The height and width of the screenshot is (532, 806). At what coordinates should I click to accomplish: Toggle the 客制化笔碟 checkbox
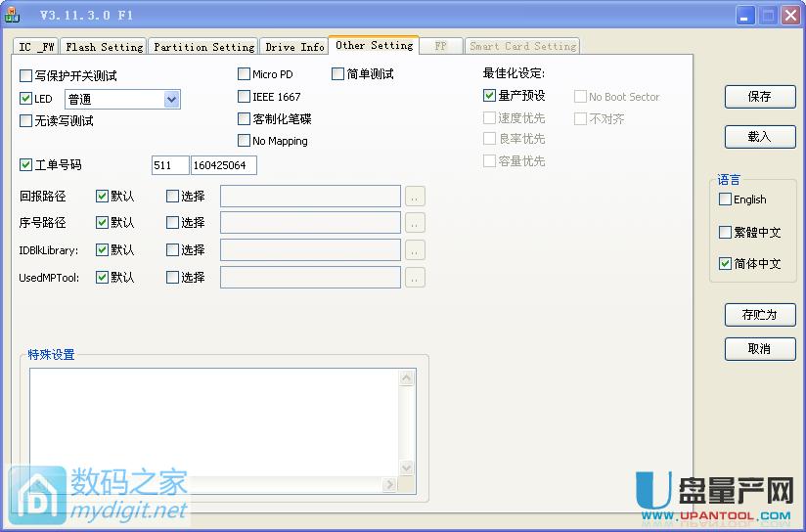tap(245, 119)
